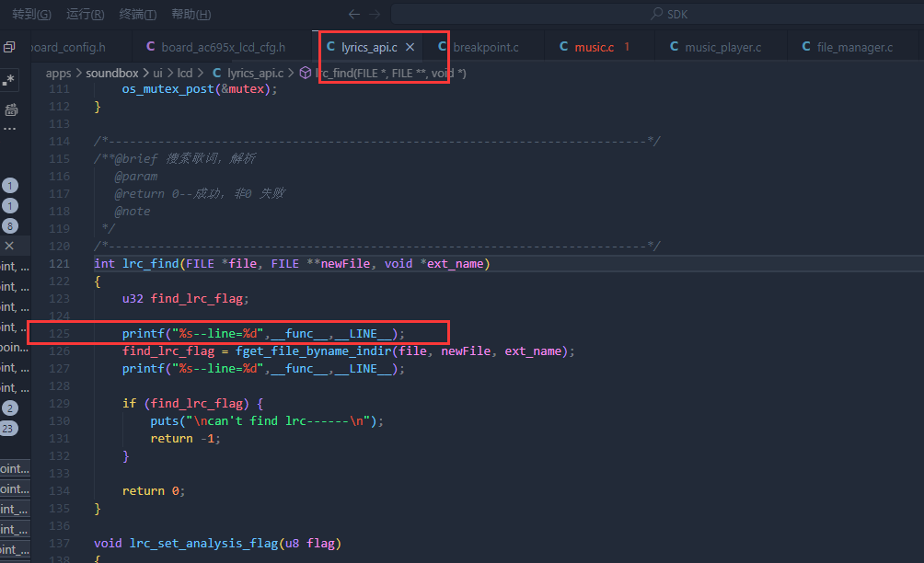Click the os_mutex_post call on line 111
924x563 pixels.
tap(167, 89)
